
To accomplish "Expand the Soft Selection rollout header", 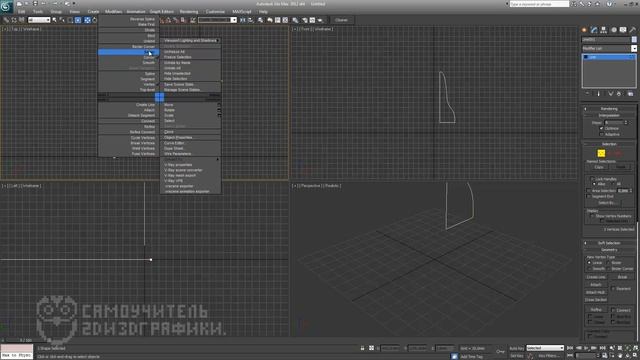I will [x=609, y=243].
